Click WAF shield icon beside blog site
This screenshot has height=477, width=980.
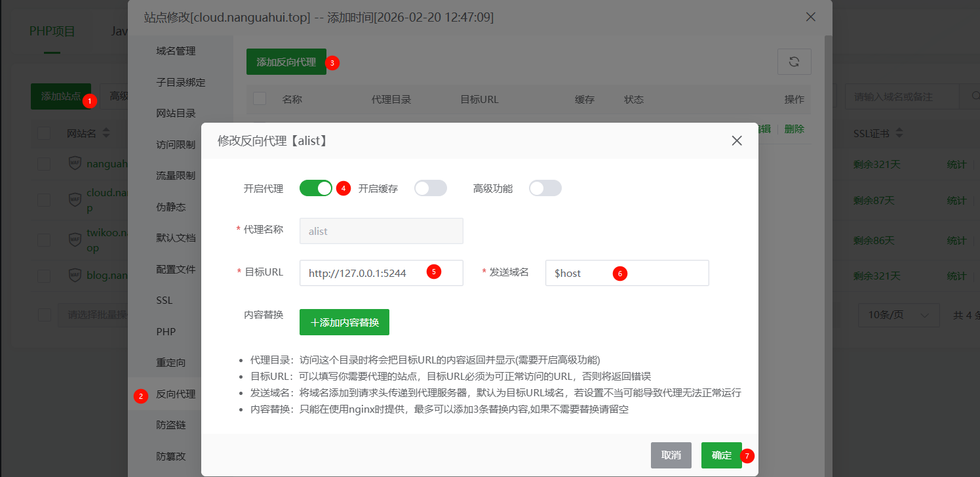pyautogui.click(x=75, y=276)
